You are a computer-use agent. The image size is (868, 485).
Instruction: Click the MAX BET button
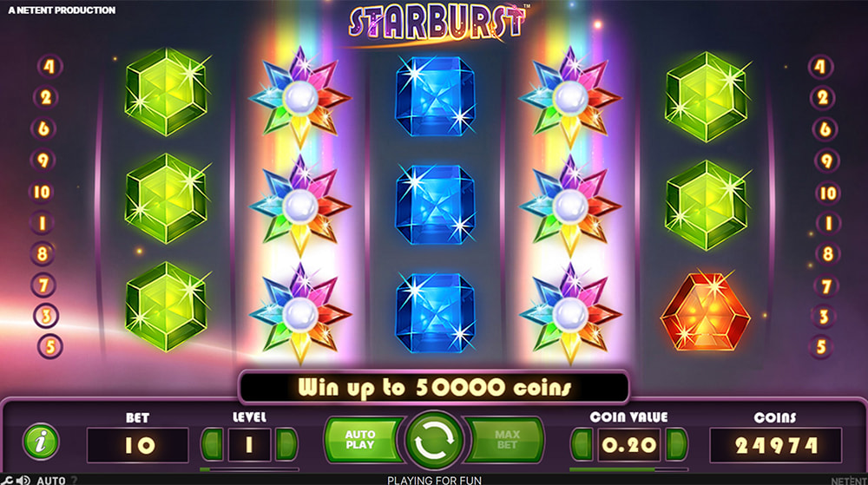coord(507,440)
